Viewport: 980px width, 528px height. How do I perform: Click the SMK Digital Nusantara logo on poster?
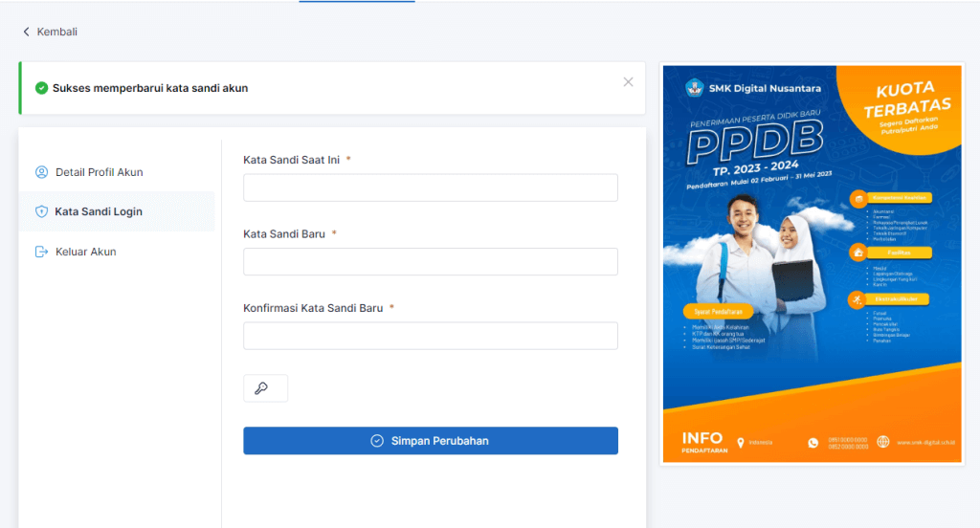[694, 88]
